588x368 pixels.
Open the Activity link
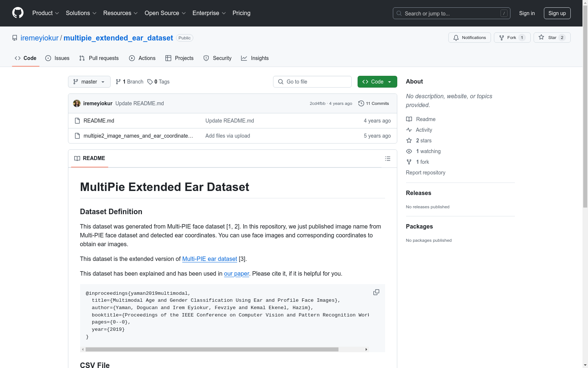click(419, 130)
